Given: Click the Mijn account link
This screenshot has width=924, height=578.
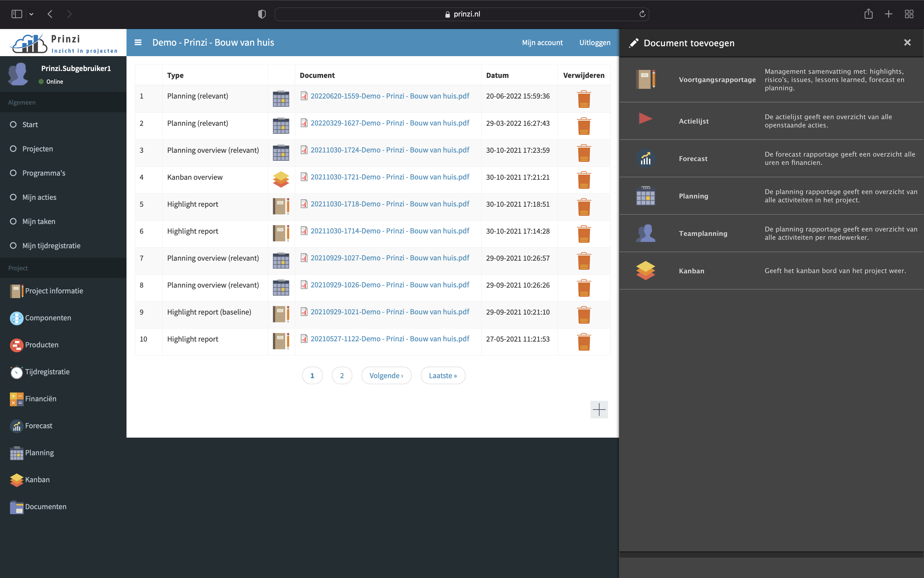Looking at the screenshot, I should coord(542,42).
